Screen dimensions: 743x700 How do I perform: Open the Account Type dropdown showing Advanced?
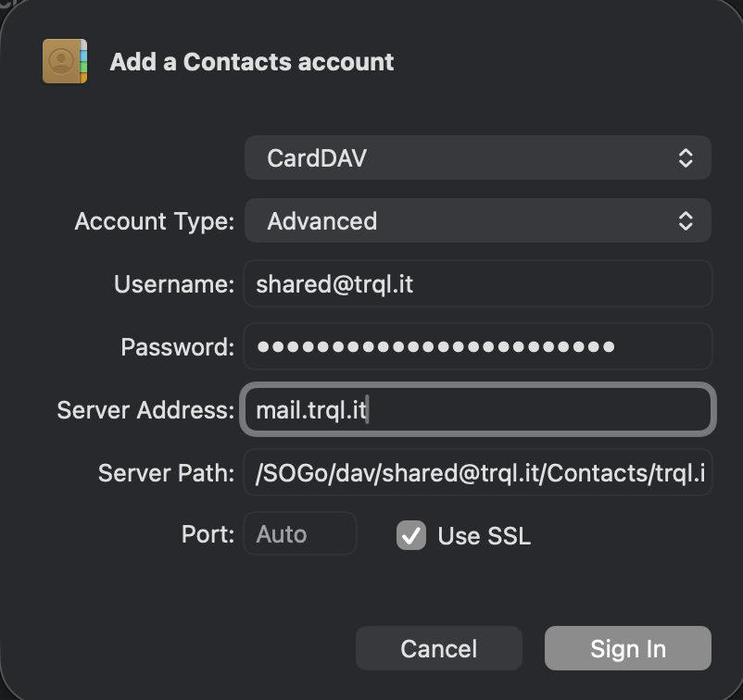click(478, 220)
